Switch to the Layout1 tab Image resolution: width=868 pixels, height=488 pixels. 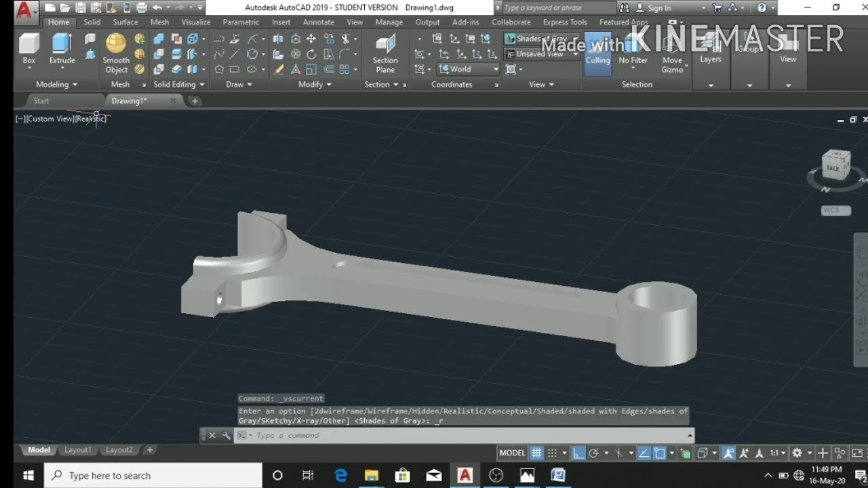tap(77, 450)
